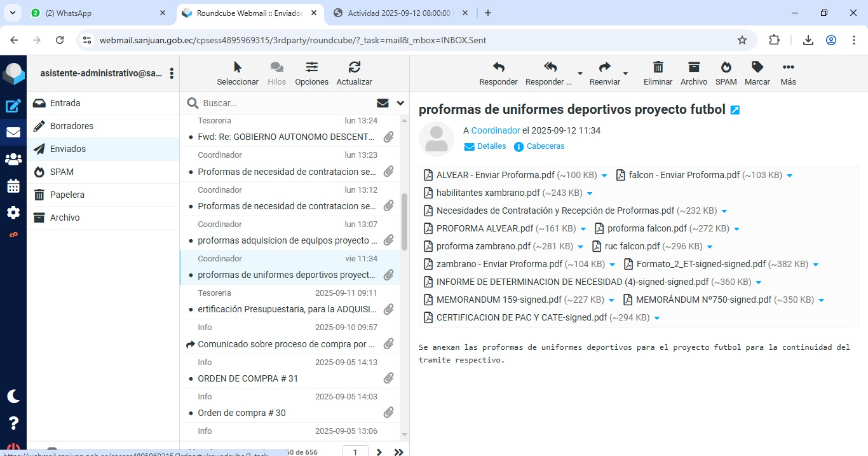868x456 pixels.
Task: Toggle dark mode moon icon
Action: coord(13,396)
